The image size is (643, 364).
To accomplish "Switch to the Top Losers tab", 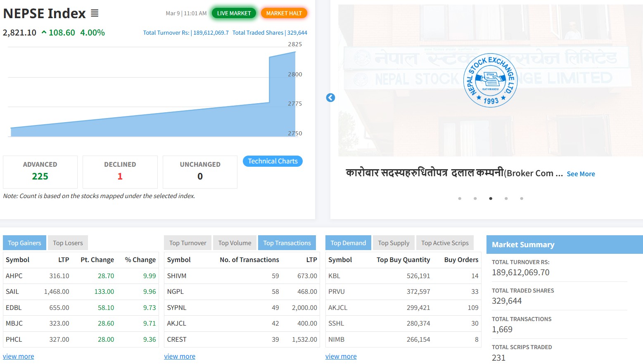I will click(x=68, y=243).
